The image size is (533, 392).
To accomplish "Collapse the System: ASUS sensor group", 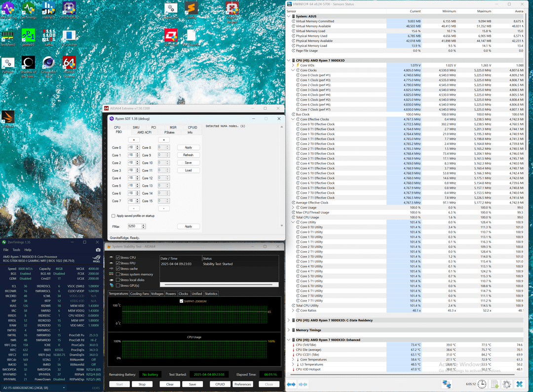I will pyautogui.click(x=289, y=16).
